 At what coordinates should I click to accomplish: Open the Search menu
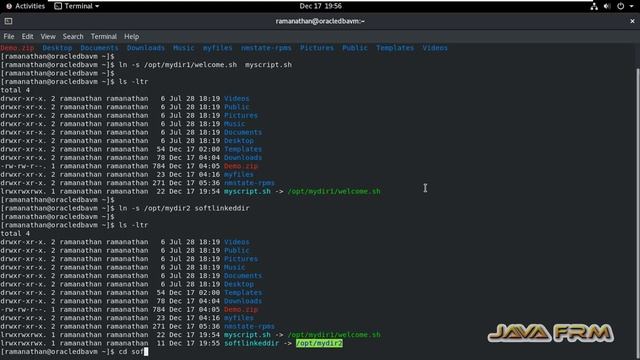pyautogui.click(x=73, y=37)
